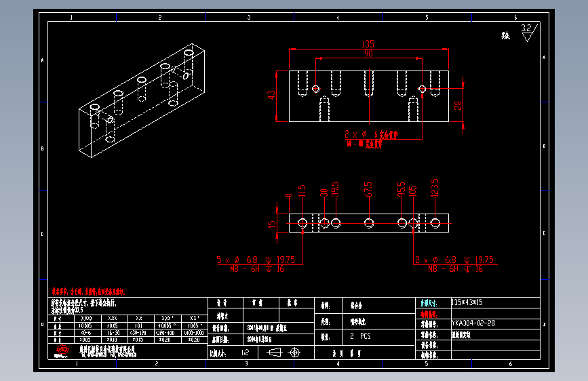Screen dimensions: 588x381
Task: Click the 123.5 ordinate dimension
Action: pos(435,188)
